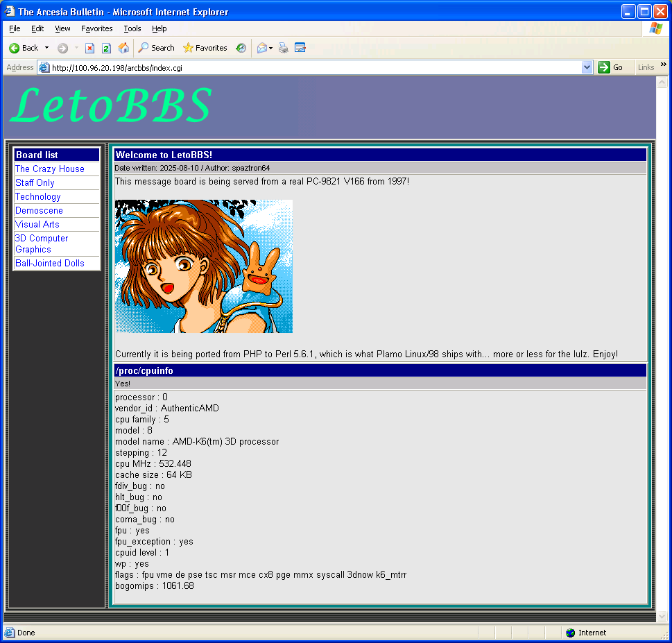Image resolution: width=672 pixels, height=643 pixels.
Task: Open the 3D Computer Graphics board
Action: (x=42, y=244)
